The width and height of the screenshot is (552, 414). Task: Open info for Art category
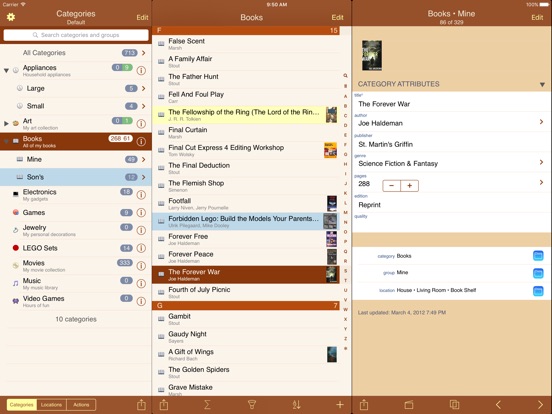click(x=141, y=124)
